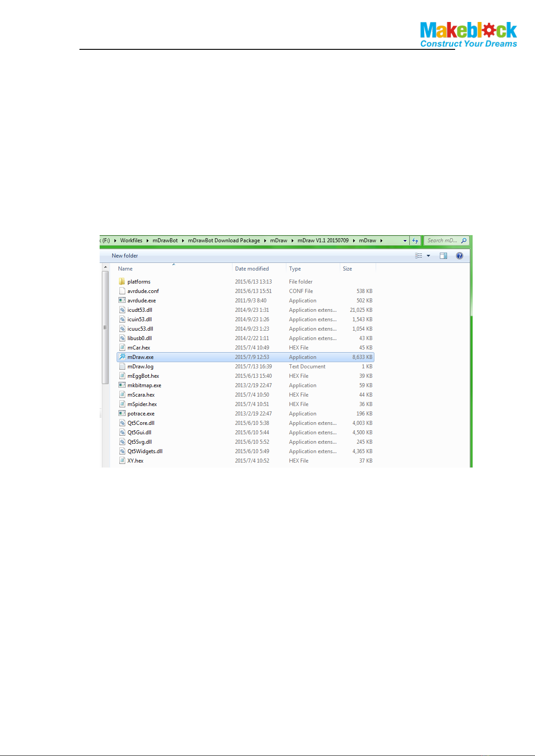Click the mSpider.hex file icon
535x756 pixels.
pos(122,404)
